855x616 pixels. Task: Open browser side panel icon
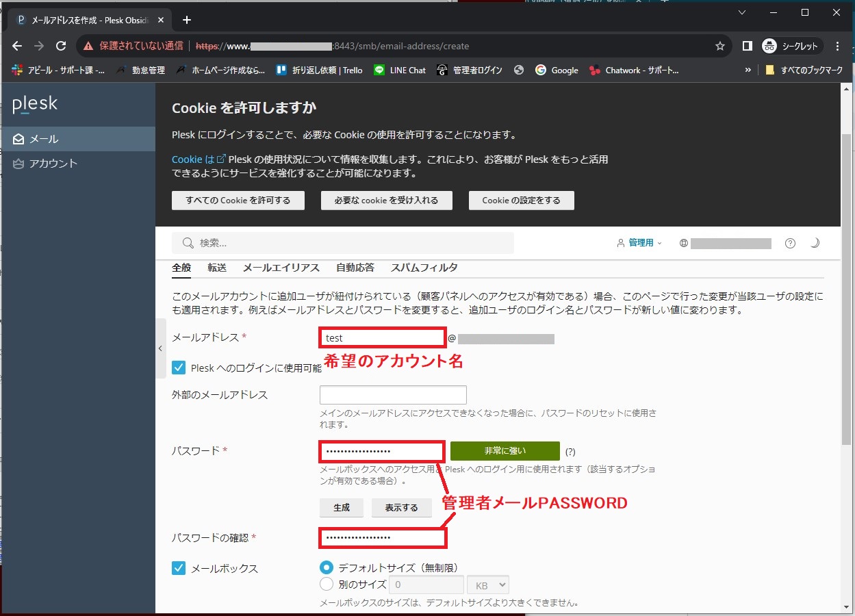point(748,46)
